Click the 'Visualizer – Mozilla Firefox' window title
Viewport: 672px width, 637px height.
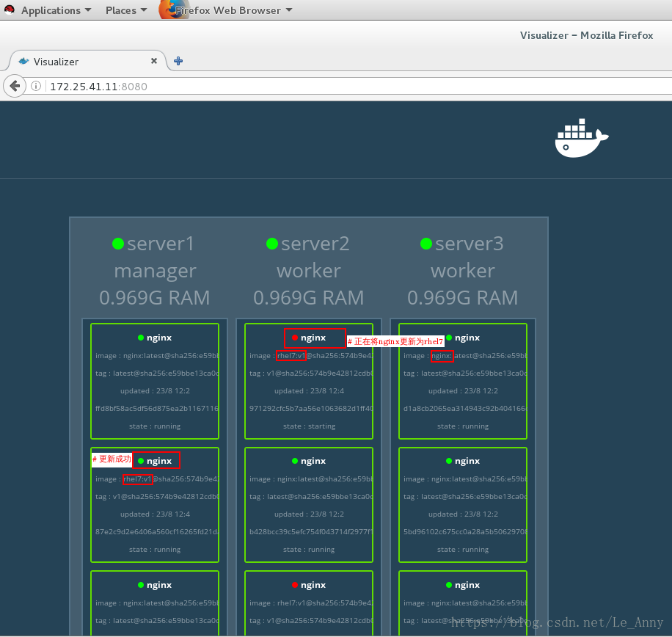[586, 35]
